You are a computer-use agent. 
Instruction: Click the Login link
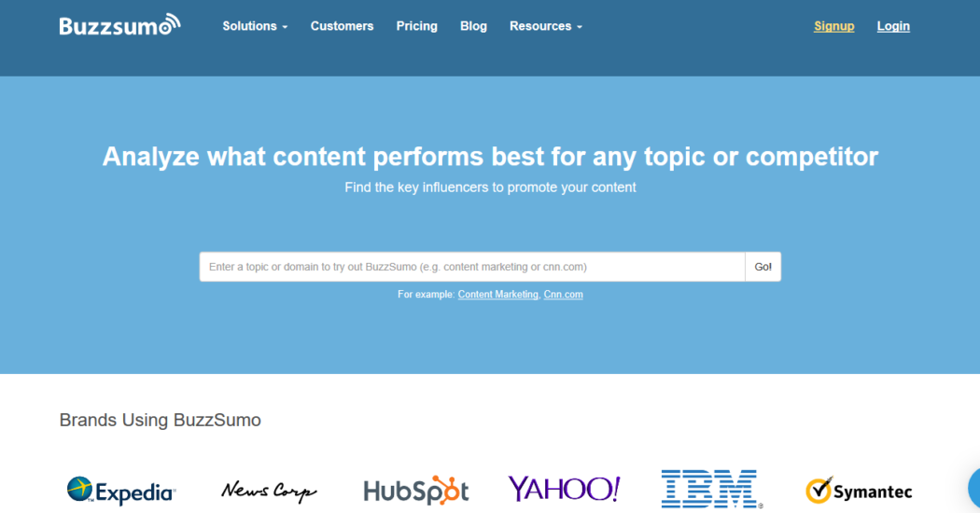(x=893, y=26)
